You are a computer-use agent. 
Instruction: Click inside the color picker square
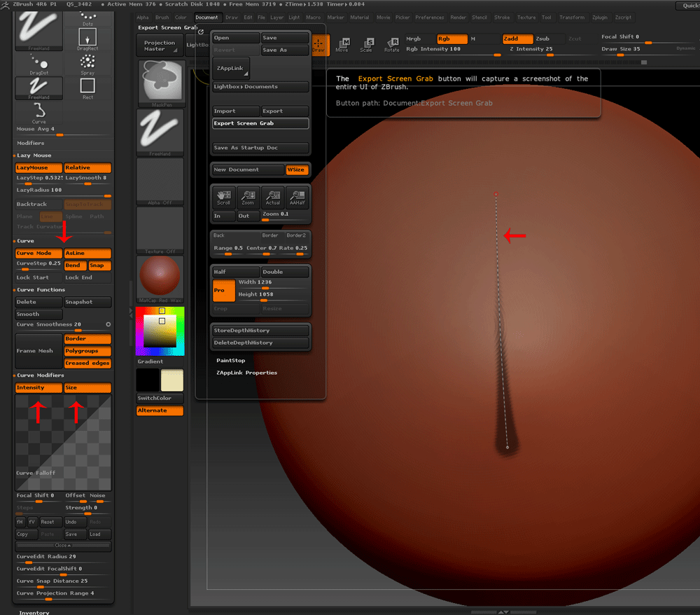coord(160,331)
